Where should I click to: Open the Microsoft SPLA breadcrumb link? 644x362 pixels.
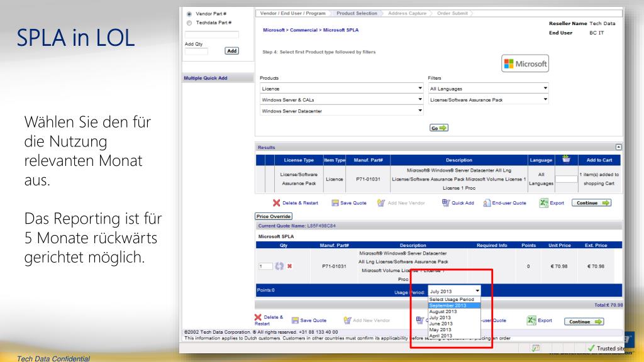(340, 30)
